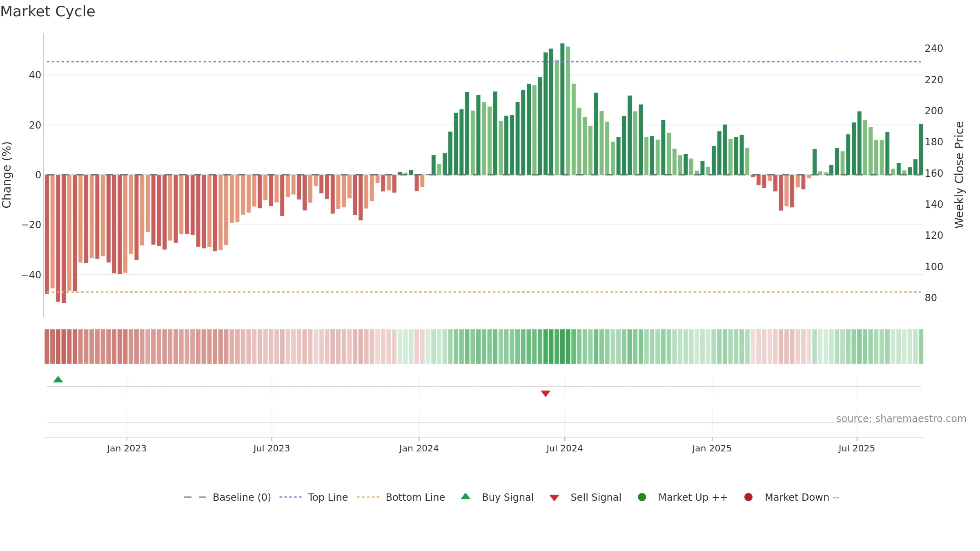Click the Jul 2025 axis label
The image size is (980, 551).
click(x=857, y=448)
